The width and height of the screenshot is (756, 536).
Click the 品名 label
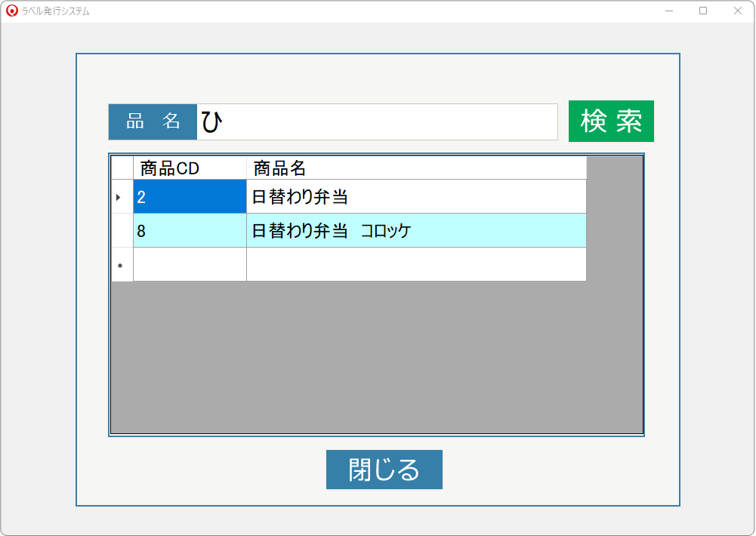tap(153, 122)
